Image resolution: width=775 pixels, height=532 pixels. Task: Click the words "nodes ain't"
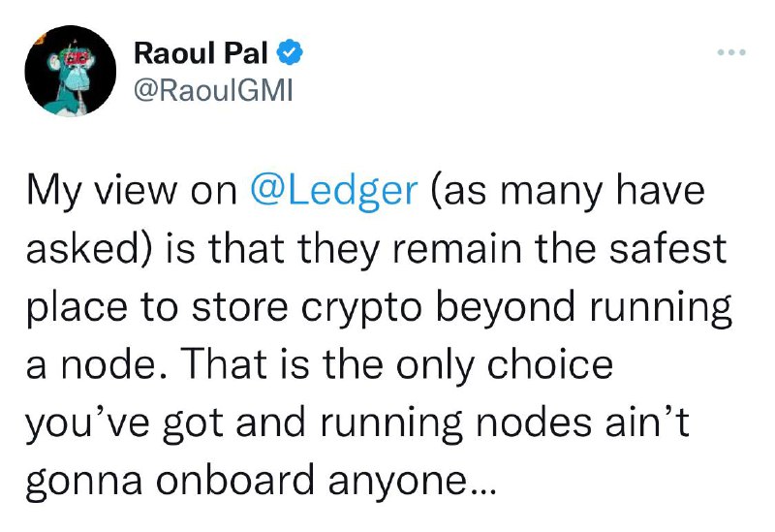[582, 422]
